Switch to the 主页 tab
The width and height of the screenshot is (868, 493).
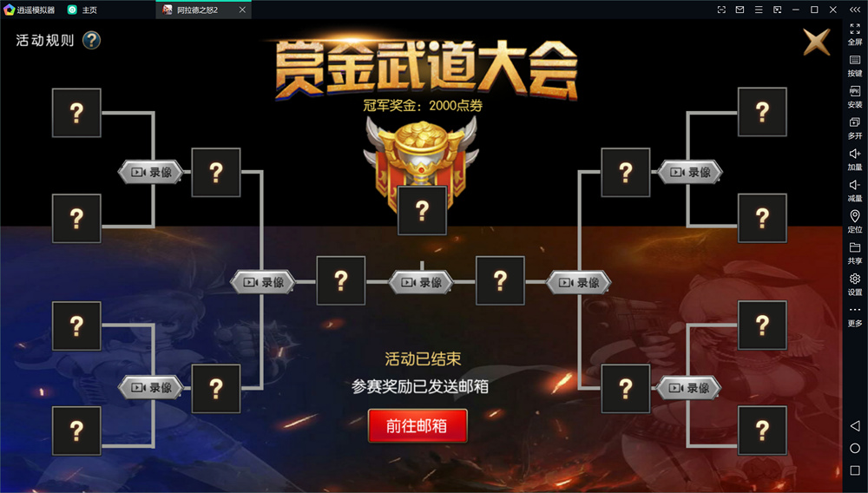click(x=82, y=10)
